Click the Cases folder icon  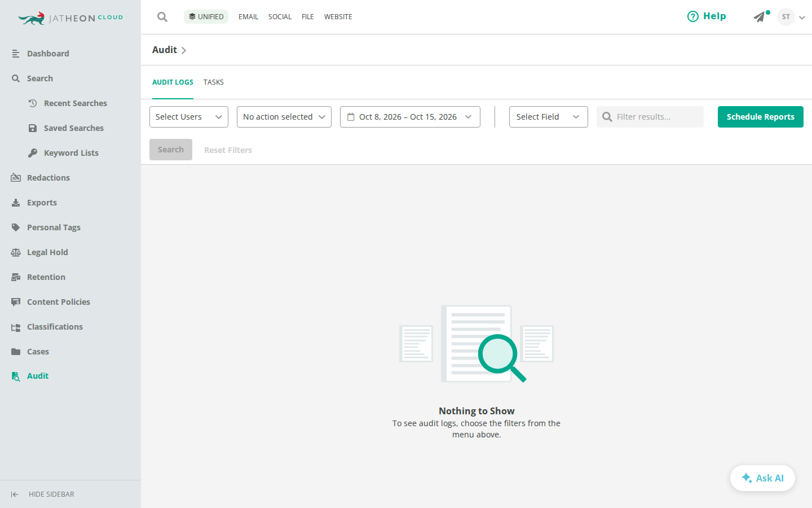[x=16, y=352]
